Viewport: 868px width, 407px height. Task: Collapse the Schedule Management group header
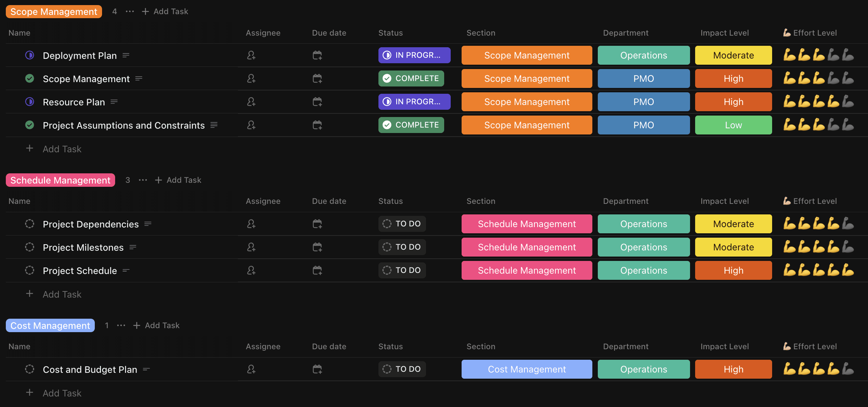(60, 180)
